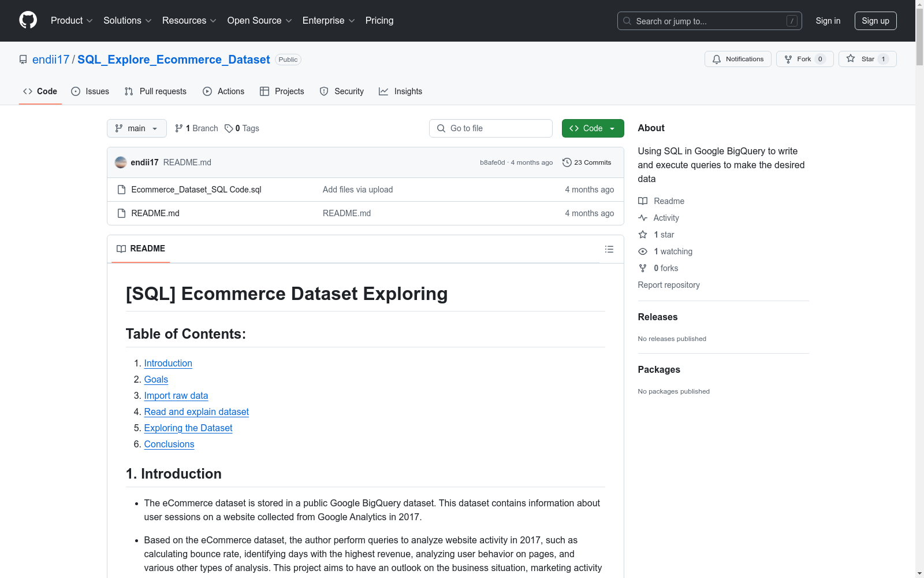Viewport: 924px width, 578px height.
Task: Click the repository book icon beside endii17
Action: click(x=23, y=60)
